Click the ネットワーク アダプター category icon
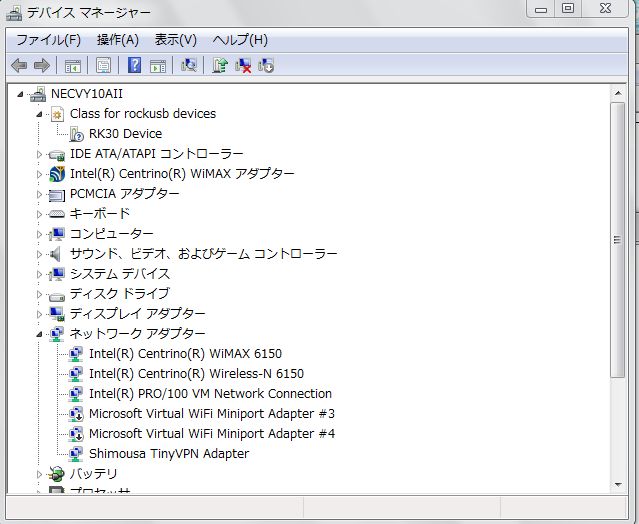Screen dimensions: 639x524 (x=56, y=334)
